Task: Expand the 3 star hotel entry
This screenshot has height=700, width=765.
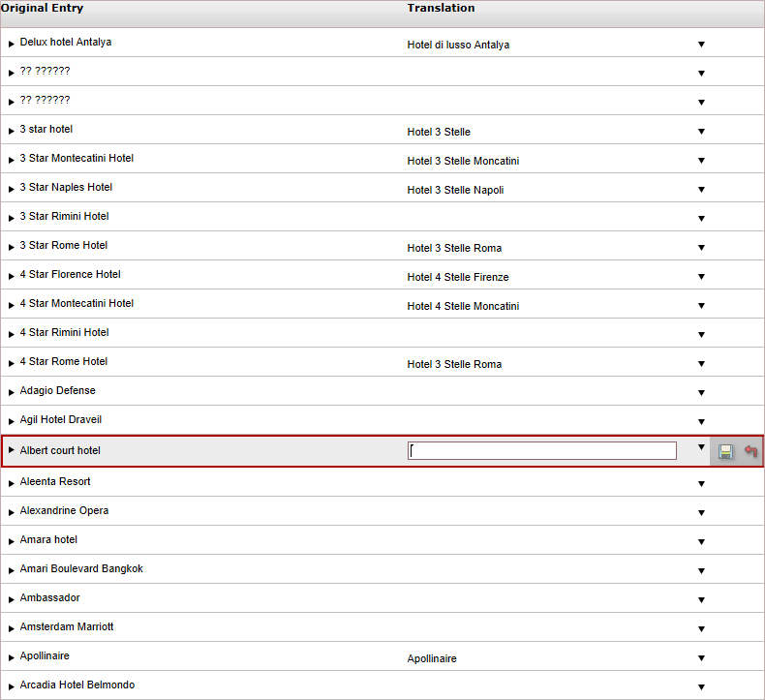Action: click(x=12, y=132)
